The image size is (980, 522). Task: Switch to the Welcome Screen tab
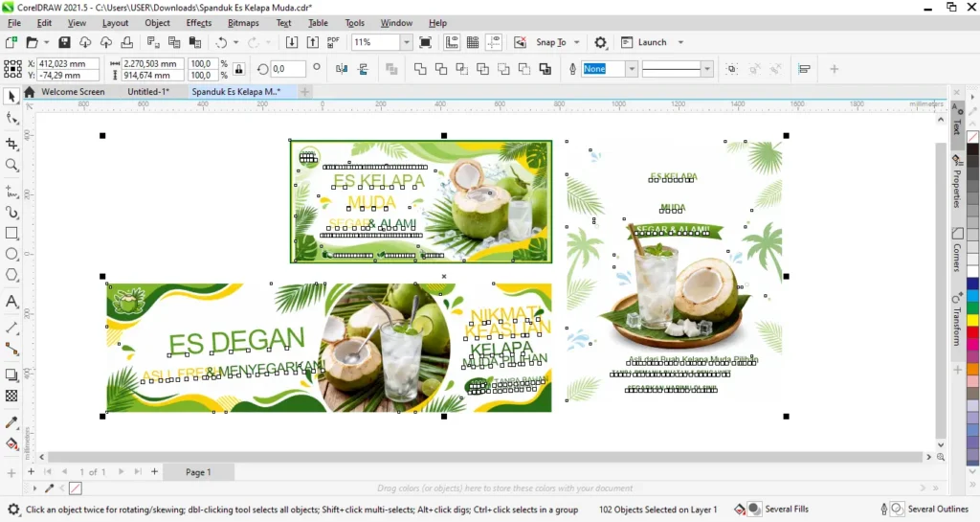(73, 91)
